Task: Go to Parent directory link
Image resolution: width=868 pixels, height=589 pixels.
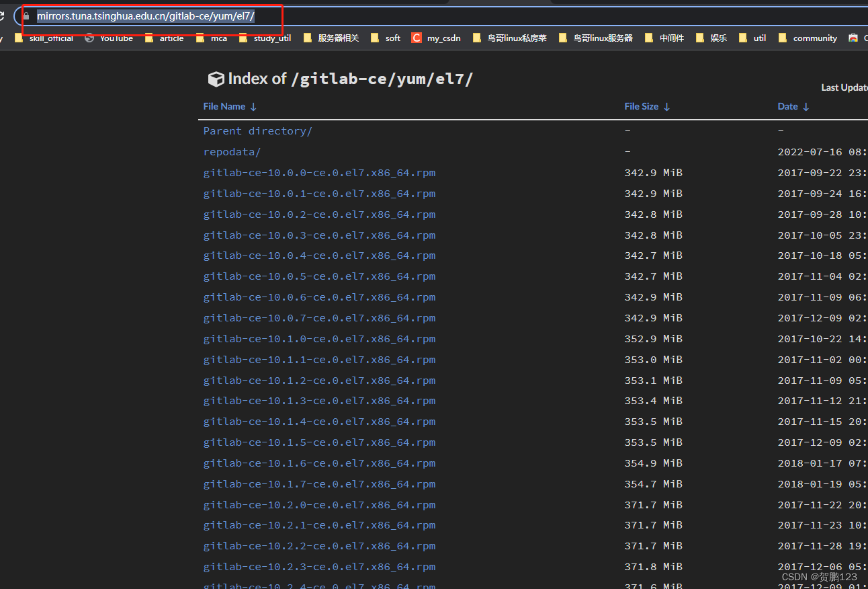Action: 258,131
